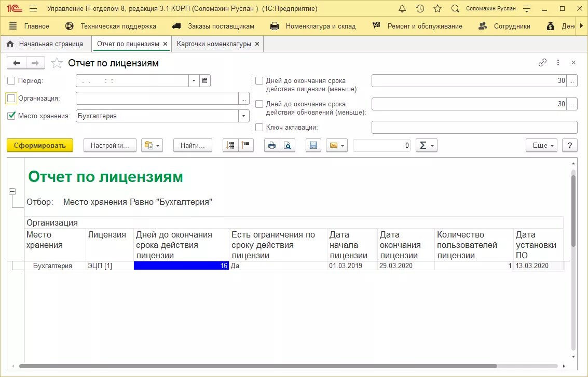588x377 pixels.
Task: Enable the Организация checkbox
Action: click(11, 98)
